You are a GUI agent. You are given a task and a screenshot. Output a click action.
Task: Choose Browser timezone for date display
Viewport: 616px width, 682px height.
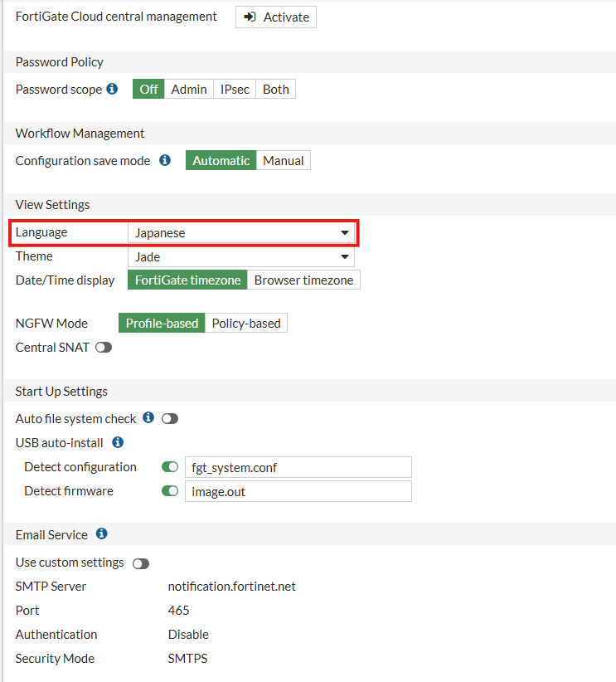coord(304,280)
